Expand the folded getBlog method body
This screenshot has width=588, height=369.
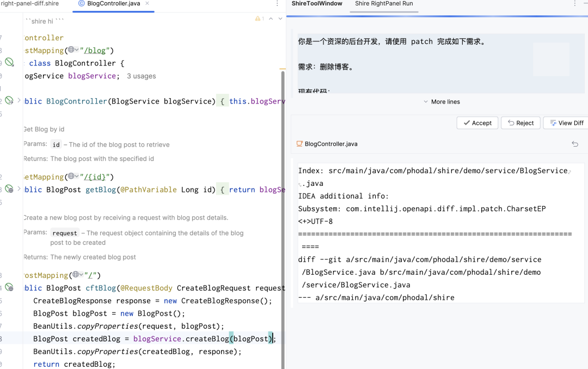(19, 189)
